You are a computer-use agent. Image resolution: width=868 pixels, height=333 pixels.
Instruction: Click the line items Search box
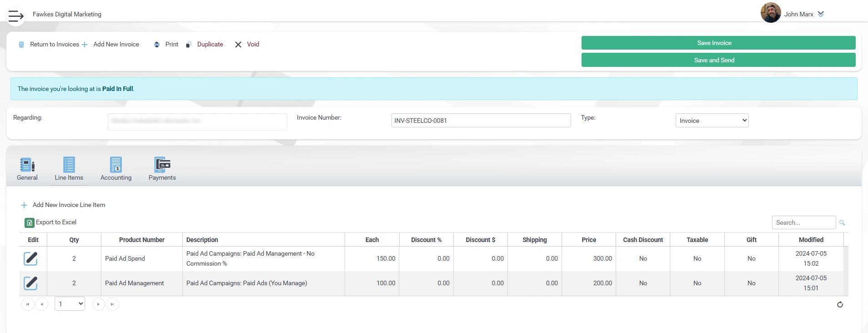(804, 222)
